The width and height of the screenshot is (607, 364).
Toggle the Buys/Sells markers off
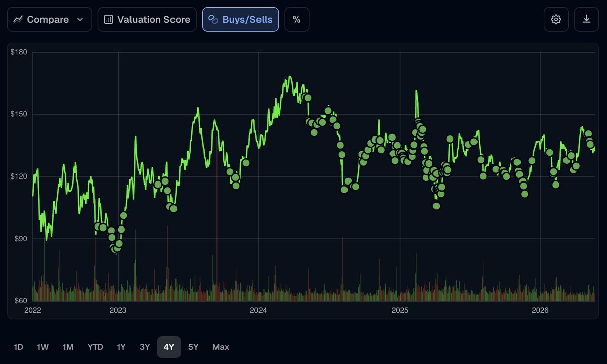click(x=240, y=20)
